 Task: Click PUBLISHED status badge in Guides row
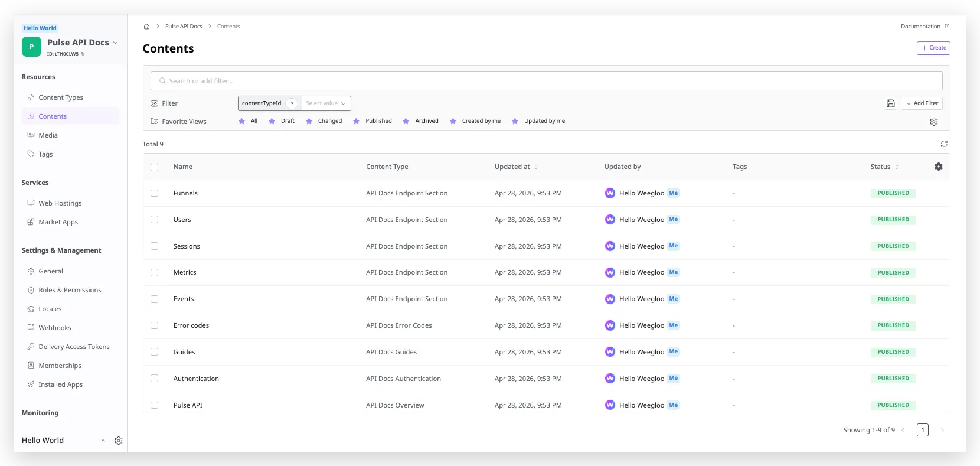coord(893,352)
